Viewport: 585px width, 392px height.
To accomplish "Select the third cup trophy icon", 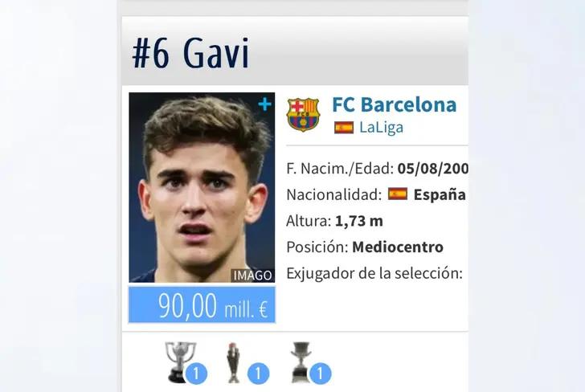I will [301, 361].
